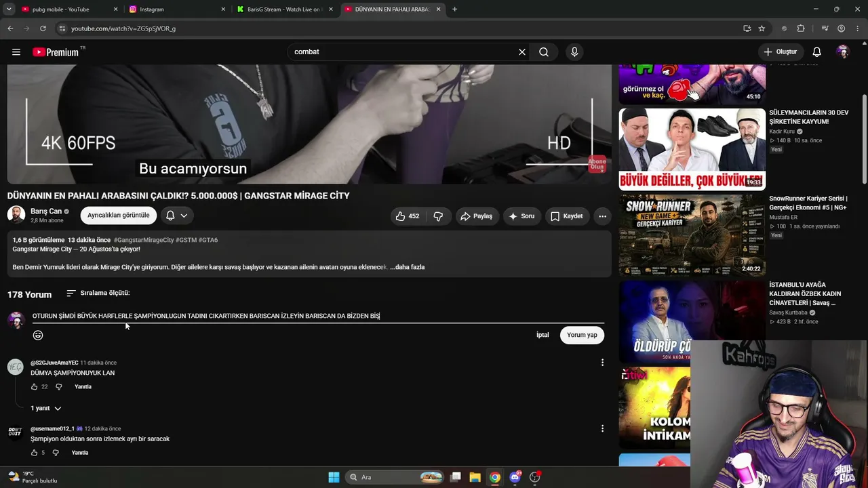Open OBS Studio from the taskbar
This screenshot has height=488, width=868.
(535, 477)
